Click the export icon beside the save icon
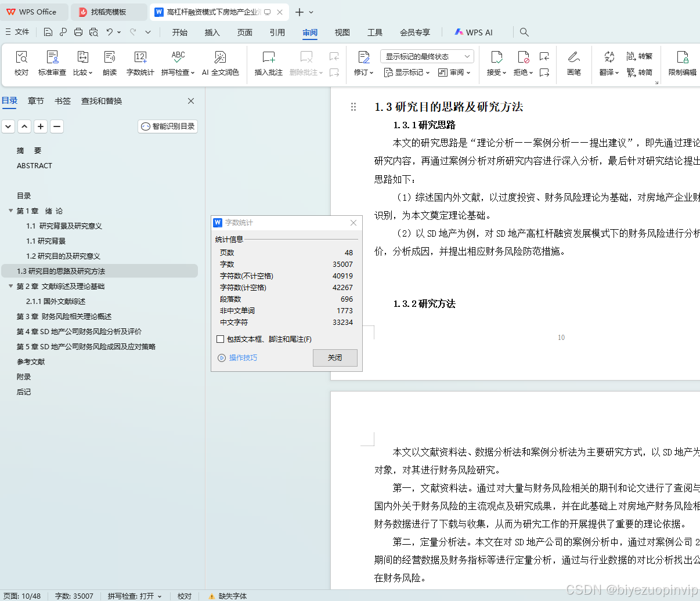The image size is (700, 601). coord(63,32)
